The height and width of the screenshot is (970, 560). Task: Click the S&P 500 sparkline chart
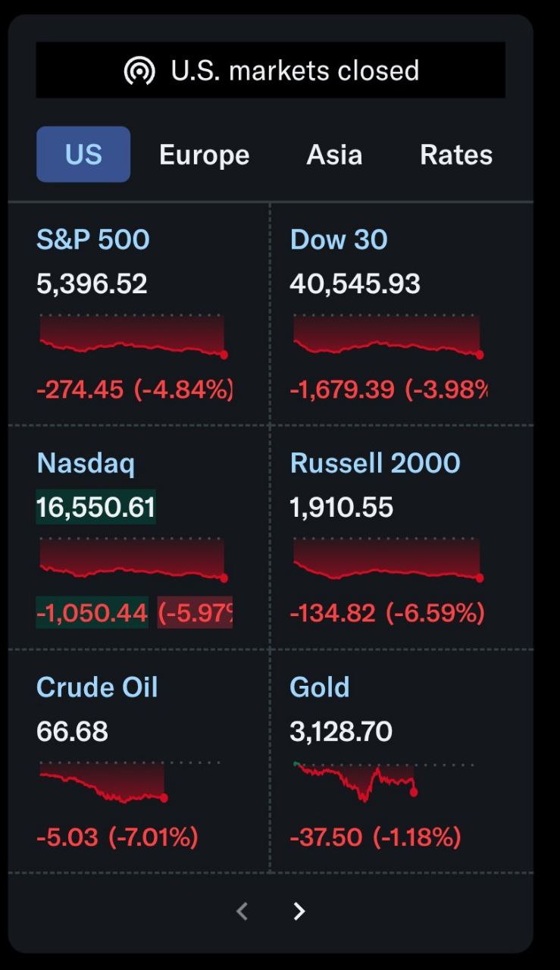click(132, 336)
